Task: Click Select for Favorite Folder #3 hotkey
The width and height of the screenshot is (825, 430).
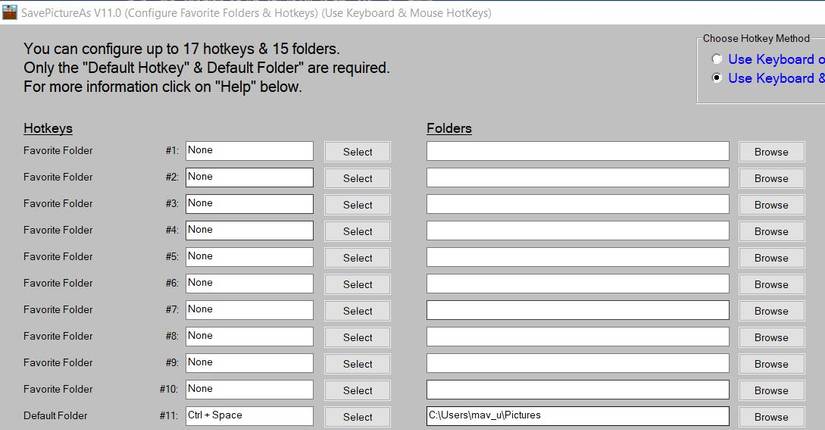Action: (x=357, y=205)
